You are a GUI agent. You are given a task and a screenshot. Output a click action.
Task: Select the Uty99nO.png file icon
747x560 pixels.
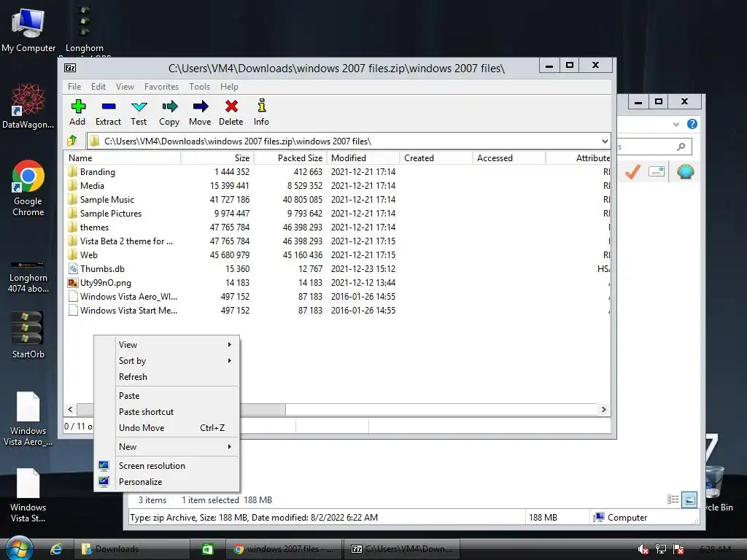[x=73, y=283]
